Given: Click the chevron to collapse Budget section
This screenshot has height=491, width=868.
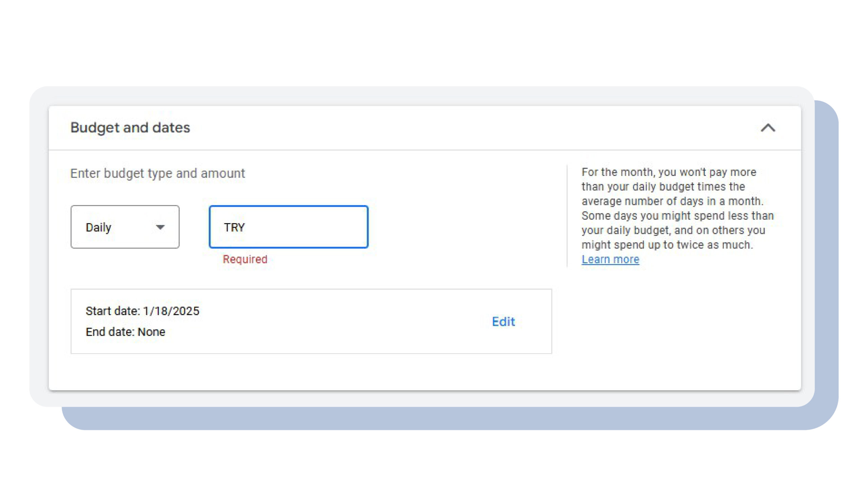Looking at the screenshot, I should (x=768, y=127).
